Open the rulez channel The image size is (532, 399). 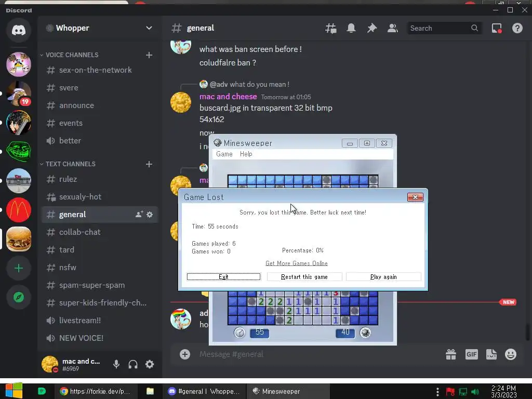pyautogui.click(x=99, y=179)
